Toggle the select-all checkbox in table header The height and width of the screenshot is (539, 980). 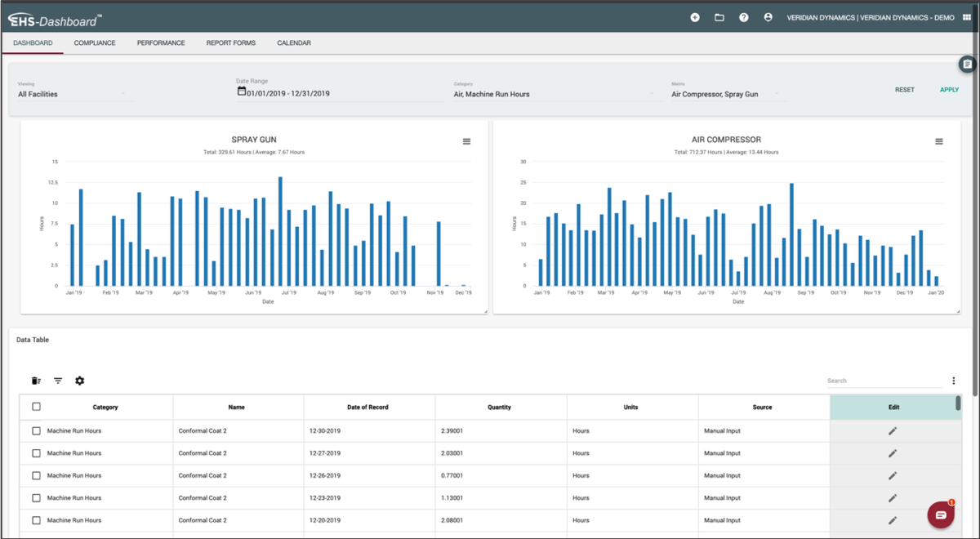click(36, 407)
